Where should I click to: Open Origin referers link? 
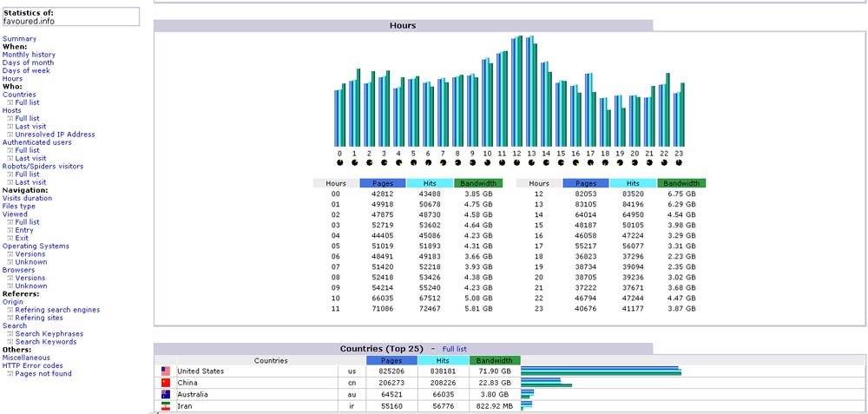(13, 302)
